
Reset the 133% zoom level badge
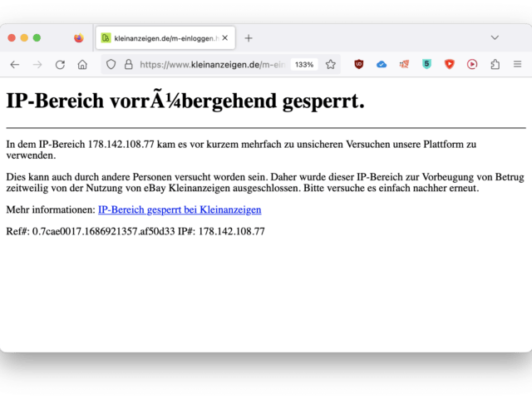304,65
